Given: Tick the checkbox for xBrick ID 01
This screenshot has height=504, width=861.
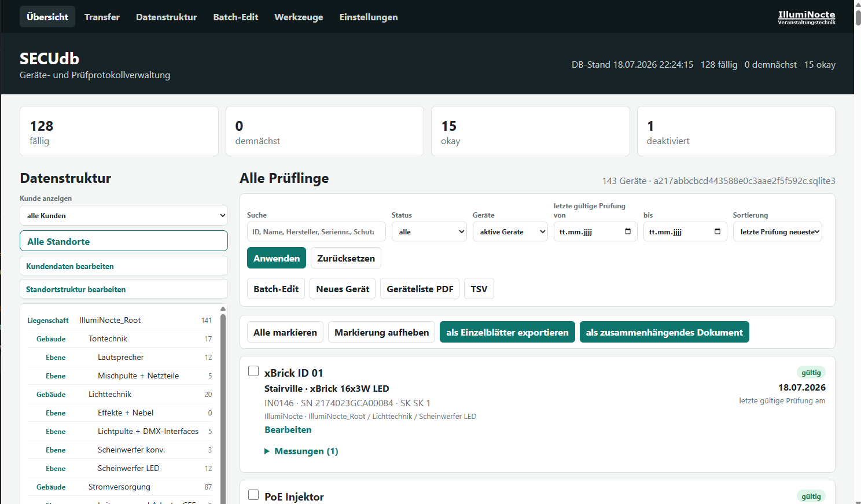Looking at the screenshot, I should tap(253, 371).
